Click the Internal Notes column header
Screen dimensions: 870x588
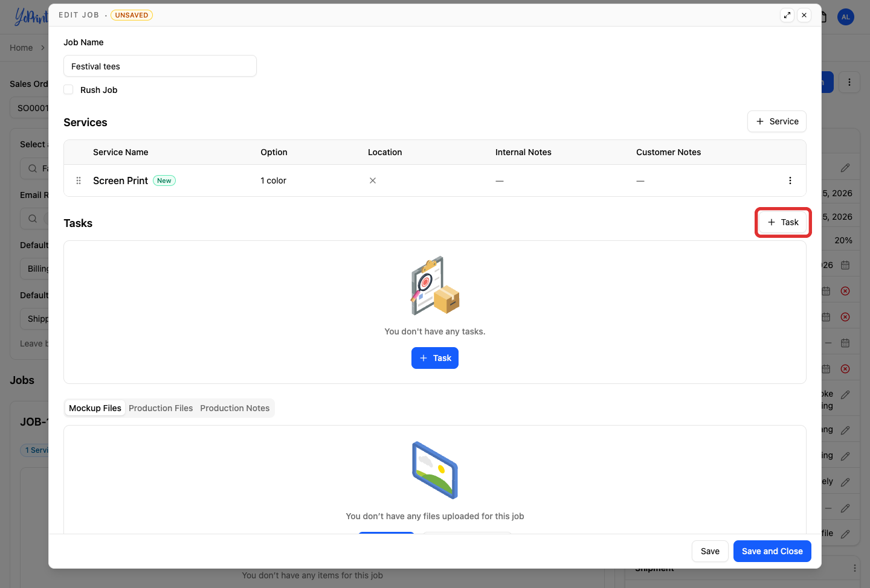(x=523, y=152)
